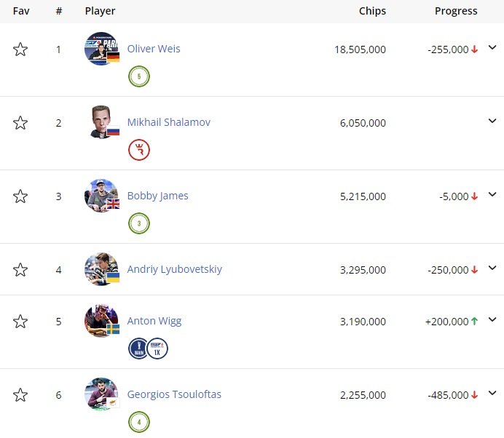504x438 pixels.
Task: Click the green badge under Bobby James
Action: [x=139, y=223]
